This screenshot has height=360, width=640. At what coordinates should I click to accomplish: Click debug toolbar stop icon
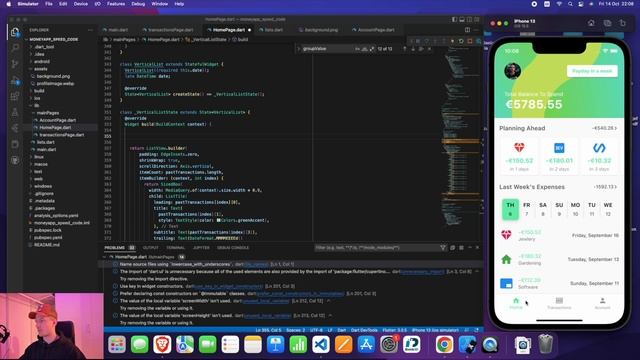[470, 41]
